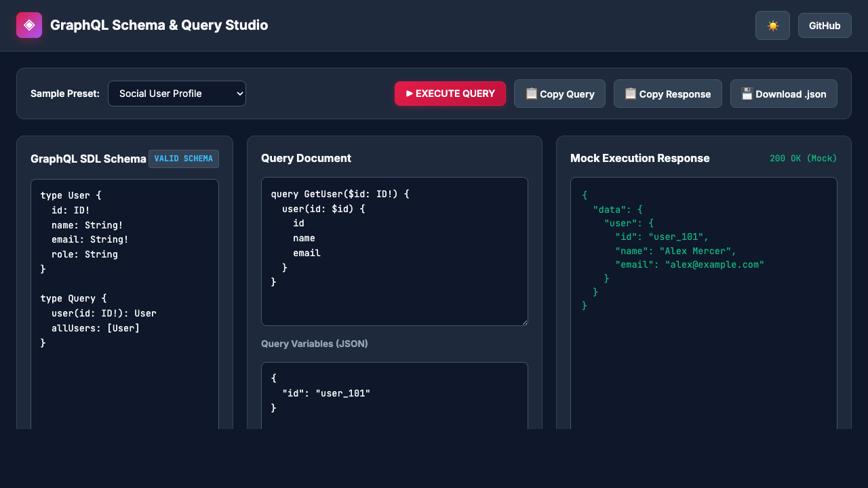The width and height of the screenshot is (868, 488).
Task: Click "query GetUser($id: ID!) {" line
Action: [340, 194]
